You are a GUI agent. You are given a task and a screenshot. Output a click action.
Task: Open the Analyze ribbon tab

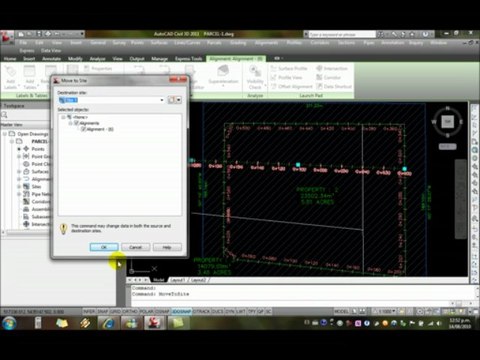(97, 59)
